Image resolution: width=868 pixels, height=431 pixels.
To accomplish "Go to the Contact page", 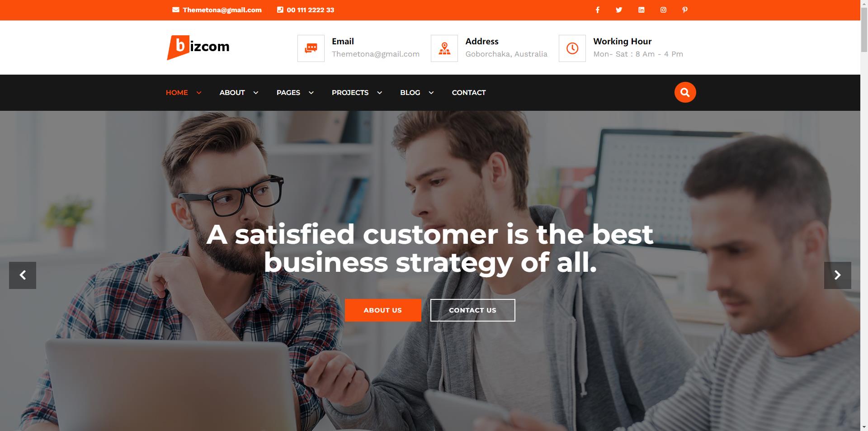I will click(469, 93).
